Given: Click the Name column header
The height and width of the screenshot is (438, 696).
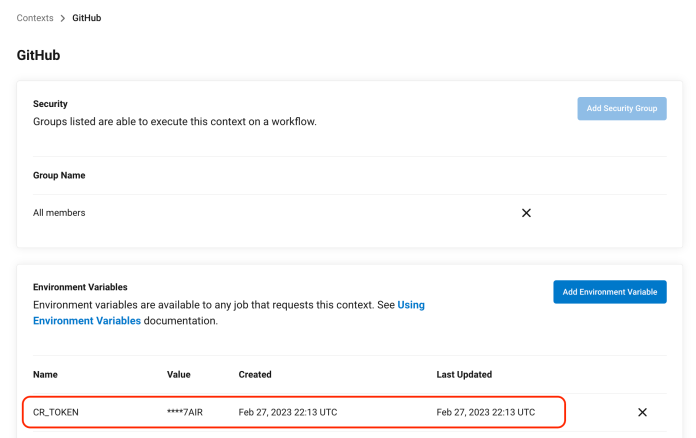Looking at the screenshot, I should (x=45, y=374).
